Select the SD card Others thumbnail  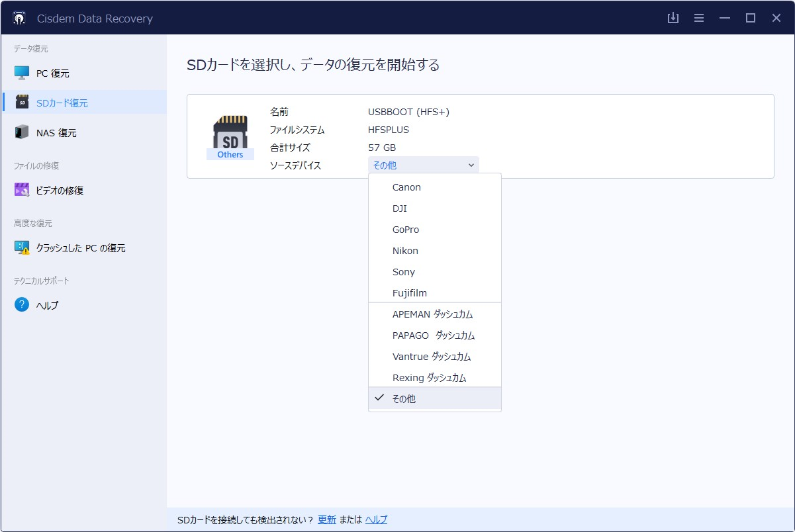click(x=230, y=137)
